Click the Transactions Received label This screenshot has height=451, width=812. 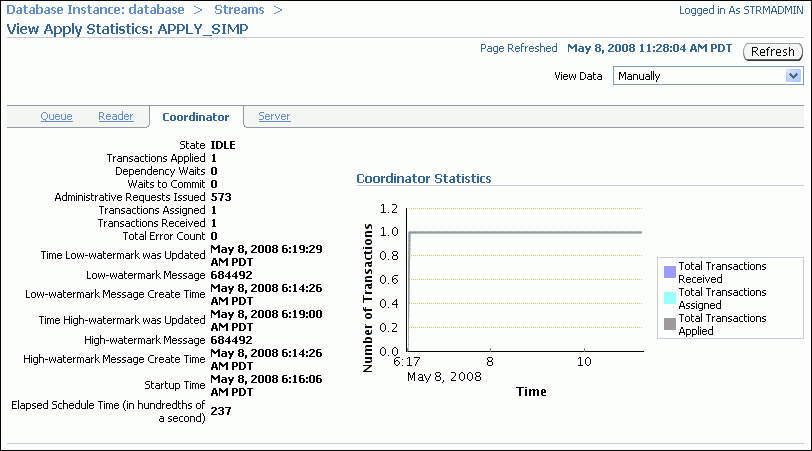pos(151,223)
